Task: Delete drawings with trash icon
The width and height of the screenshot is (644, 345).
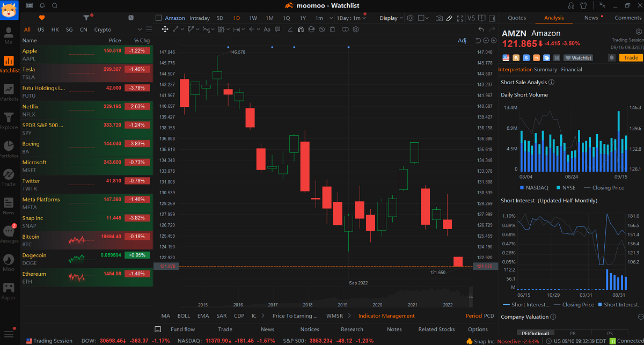Action: 332,30
